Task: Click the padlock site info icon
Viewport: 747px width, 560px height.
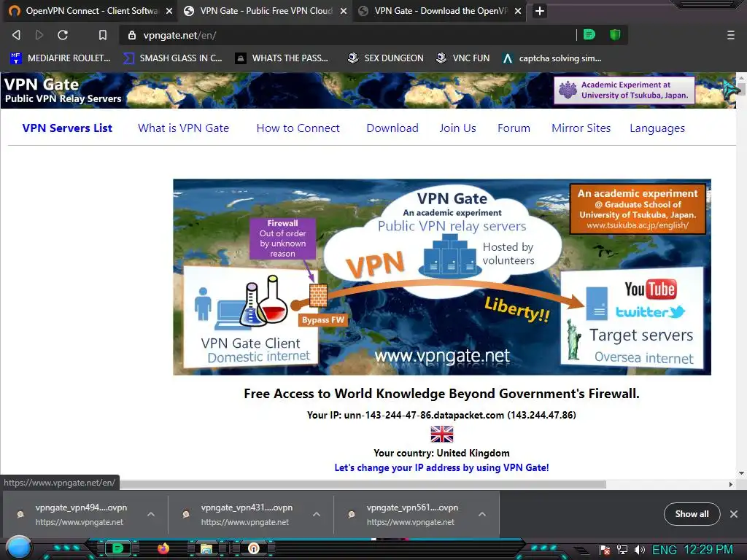Action: point(132,35)
